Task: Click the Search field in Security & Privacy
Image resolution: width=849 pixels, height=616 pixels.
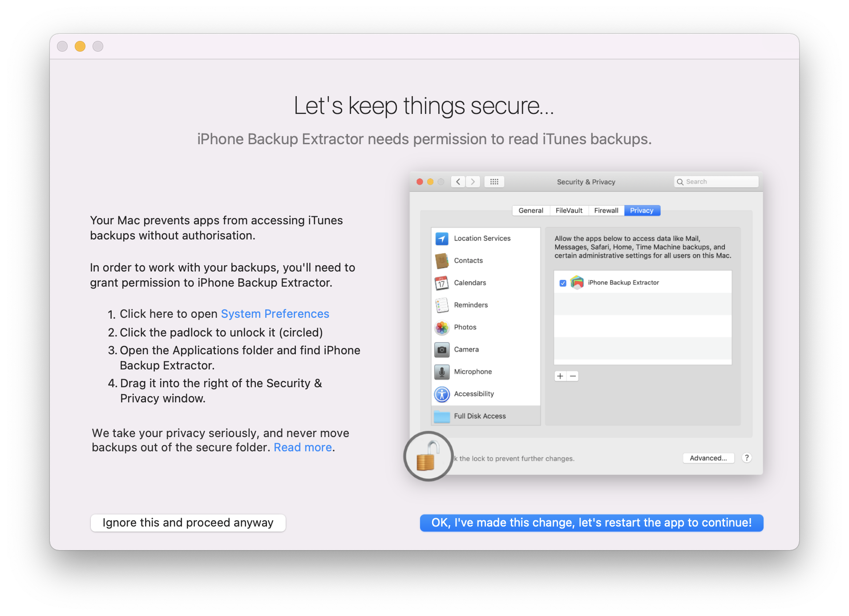Action: (x=716, y=182)
